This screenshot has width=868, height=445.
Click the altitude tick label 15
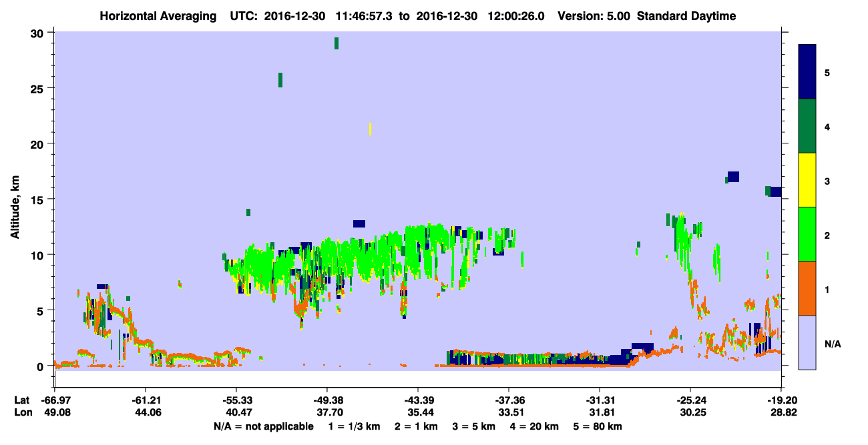coord(38,199)
